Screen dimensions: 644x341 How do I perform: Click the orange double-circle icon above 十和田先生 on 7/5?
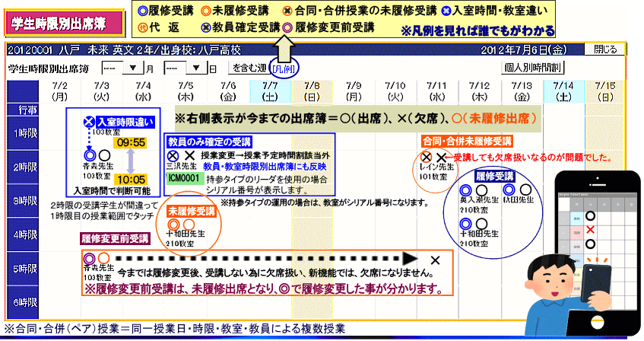tap(173, 225)
